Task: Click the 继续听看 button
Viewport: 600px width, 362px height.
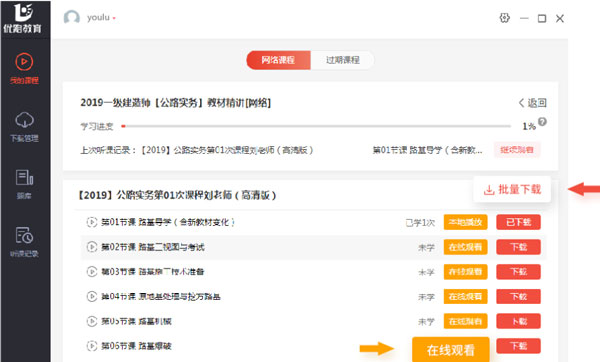Action: point(517,150)
